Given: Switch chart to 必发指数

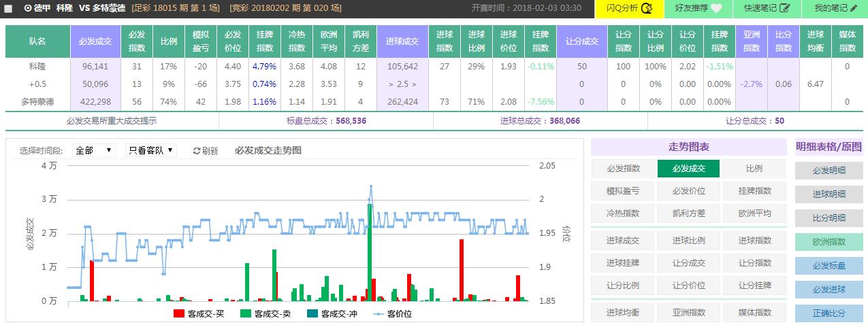Looking at the screenshot, I should click(623, 169).
